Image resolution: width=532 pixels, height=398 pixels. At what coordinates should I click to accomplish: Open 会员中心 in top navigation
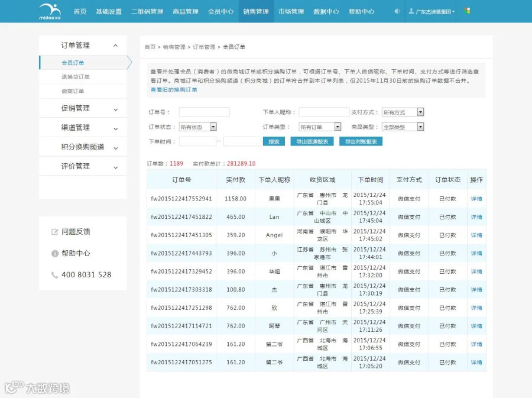(221, 12)
